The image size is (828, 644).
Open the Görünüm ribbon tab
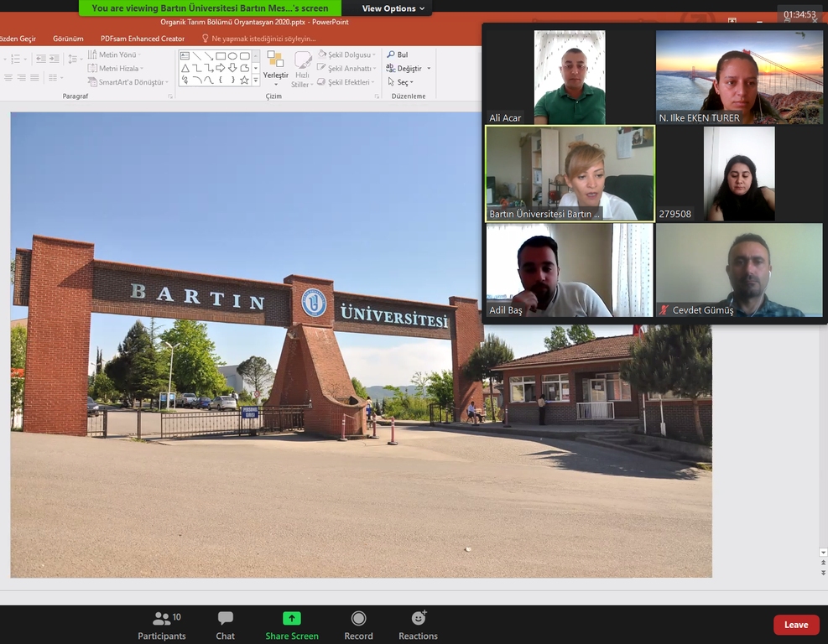coord(68,39)
